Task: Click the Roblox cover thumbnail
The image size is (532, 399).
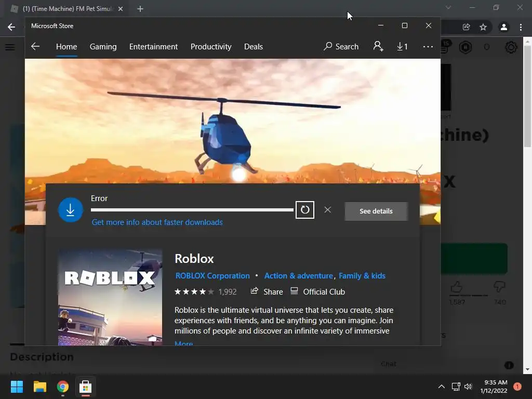Action: [x=110, y=298]
